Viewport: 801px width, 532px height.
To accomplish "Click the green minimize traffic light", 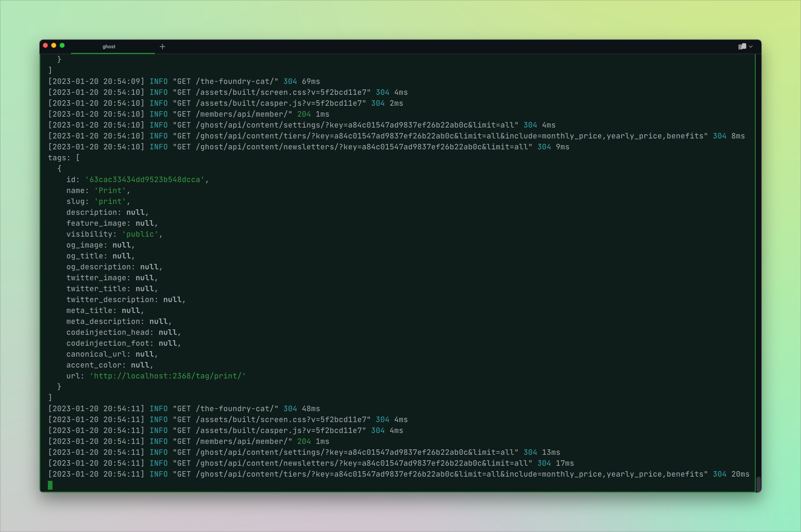I will [62, 45].
